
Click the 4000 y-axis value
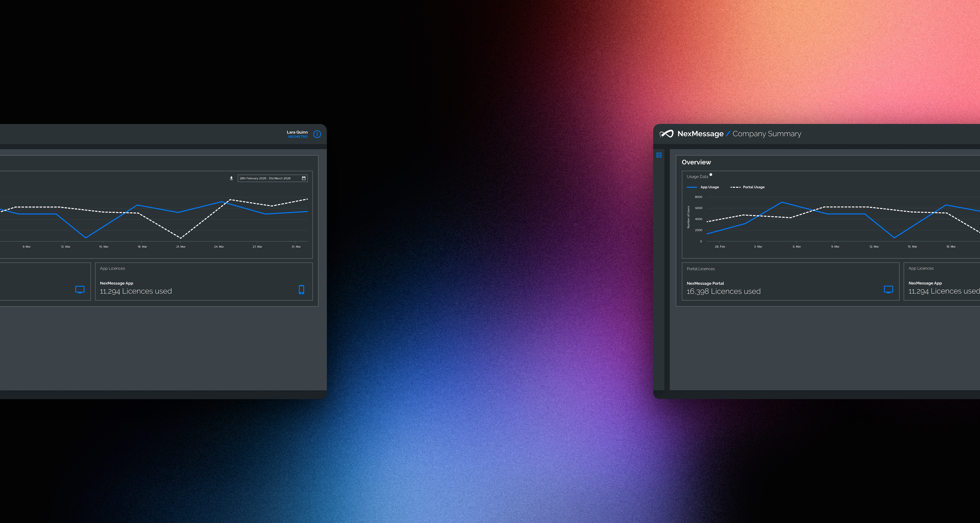pyautogui.click(x=698, y=219)
